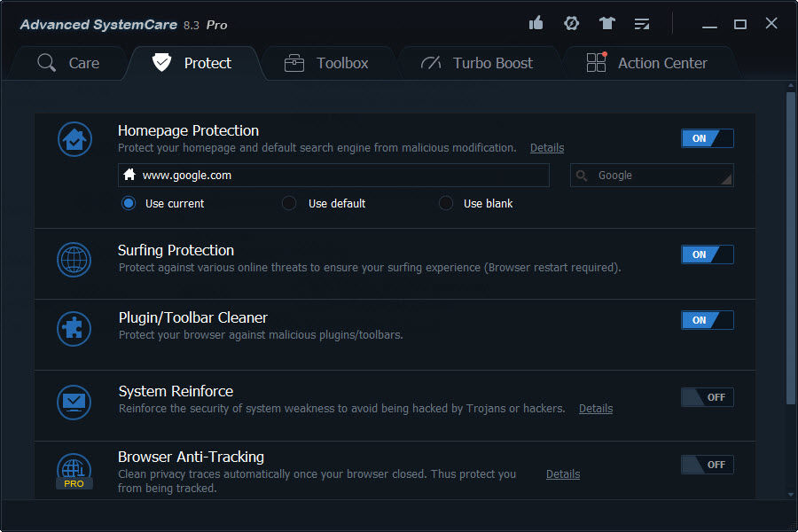Open the options menu list icon
The image size is (798, 532).
642,24
